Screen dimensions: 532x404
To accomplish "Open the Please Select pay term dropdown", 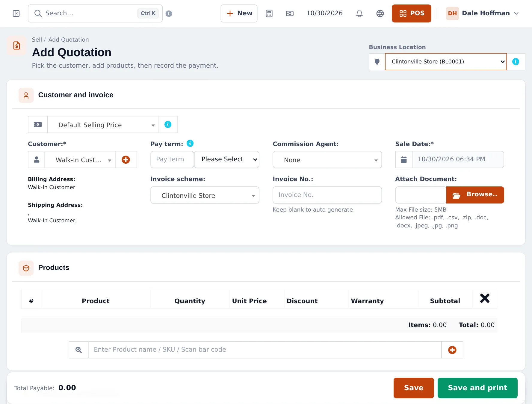I will coord(227,160).
